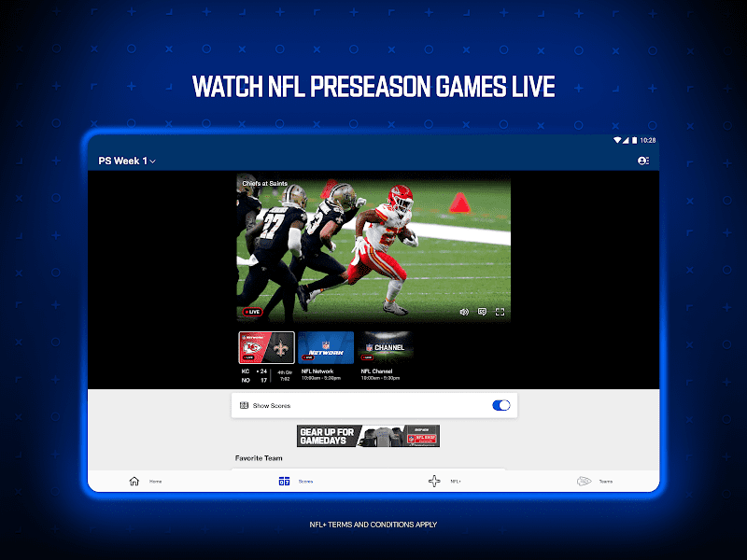Expand the video to fullscreen

click(x=500, y=312)
